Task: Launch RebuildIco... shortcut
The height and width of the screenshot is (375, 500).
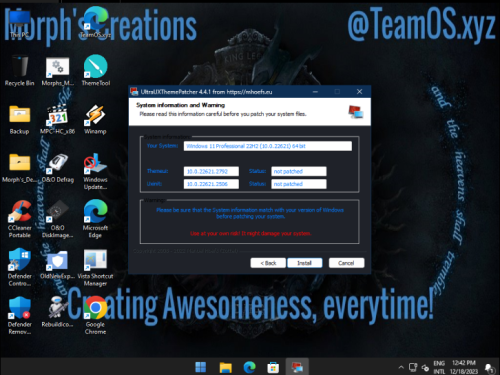Action: pos(57,312)
